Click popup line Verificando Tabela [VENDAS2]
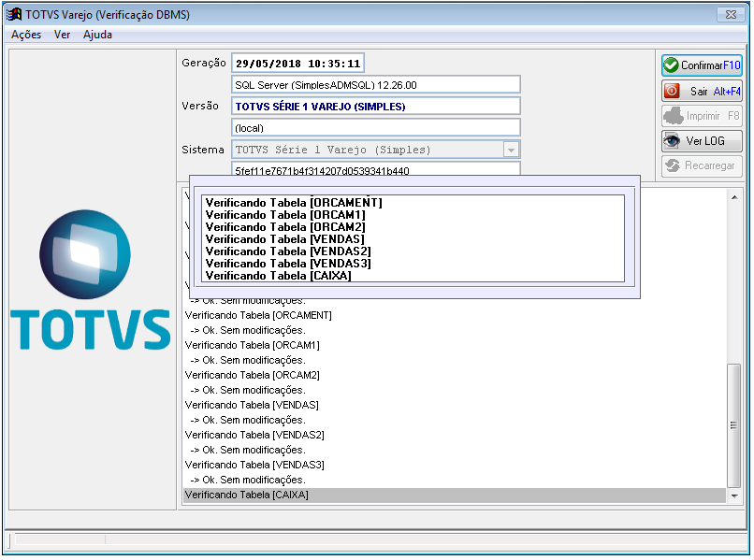The height and width of the screenshot is (560, 754). (x=288, y=251)
